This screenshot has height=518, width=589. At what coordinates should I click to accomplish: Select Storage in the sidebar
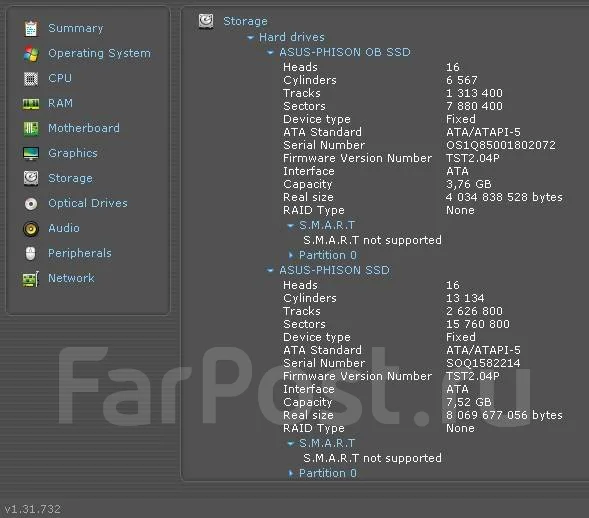point(70,178)
